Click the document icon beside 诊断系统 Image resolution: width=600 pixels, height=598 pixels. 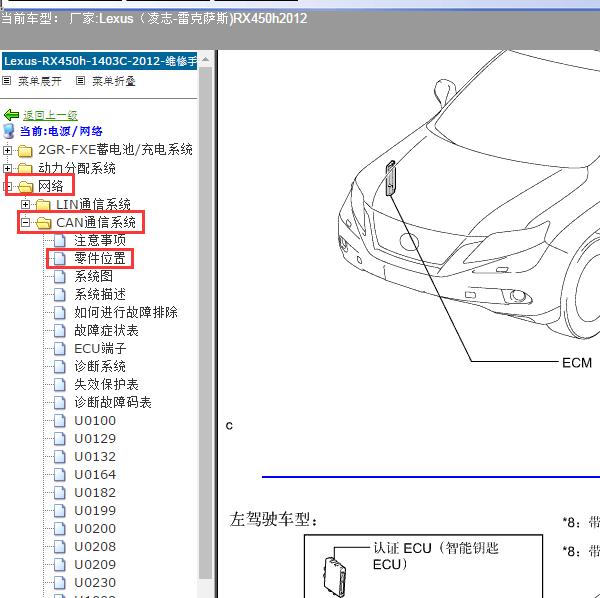pos(60,366)
